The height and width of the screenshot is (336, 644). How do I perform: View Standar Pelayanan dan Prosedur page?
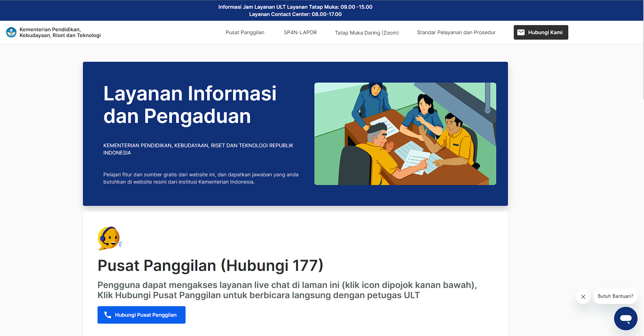[456, 32]
